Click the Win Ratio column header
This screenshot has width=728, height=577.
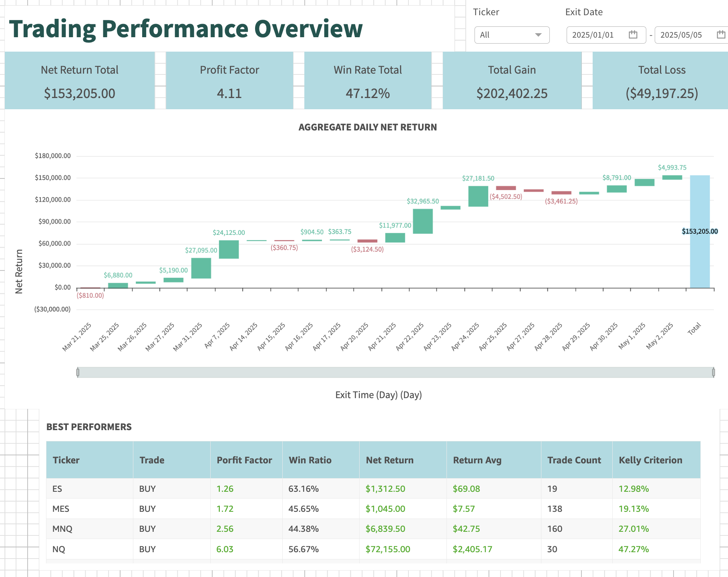[x=310, y=460]
